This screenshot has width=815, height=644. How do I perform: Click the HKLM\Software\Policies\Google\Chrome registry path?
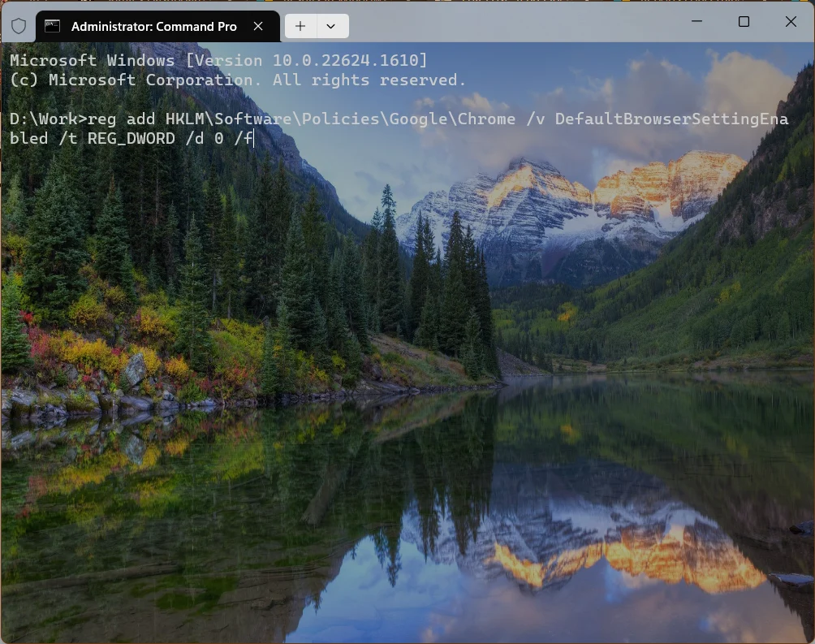[340, 119]
